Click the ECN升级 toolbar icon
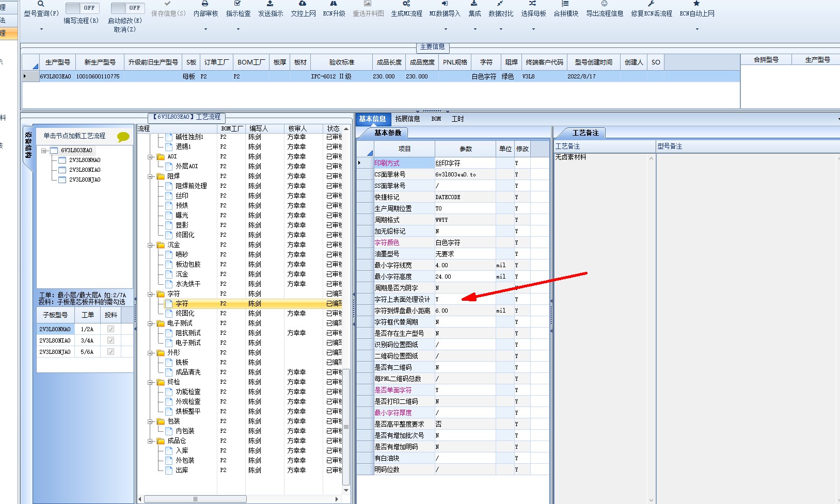This screenshot has height=504, width=840. click(x=334, y=4)
